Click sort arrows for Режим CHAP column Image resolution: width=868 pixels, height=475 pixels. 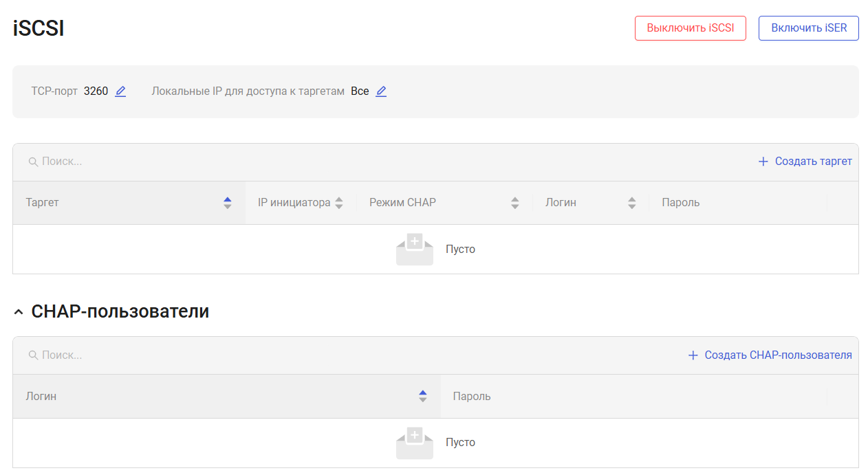(514, 203)
